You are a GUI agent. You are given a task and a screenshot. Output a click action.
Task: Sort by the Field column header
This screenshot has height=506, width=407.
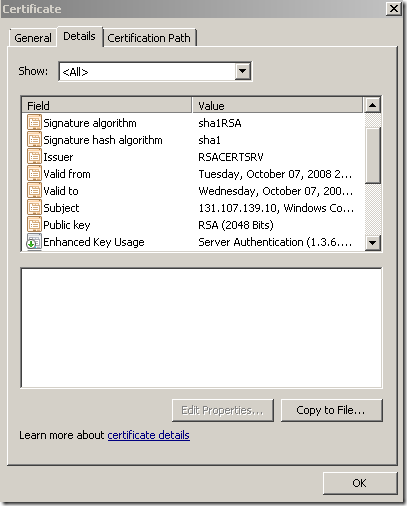107,106
